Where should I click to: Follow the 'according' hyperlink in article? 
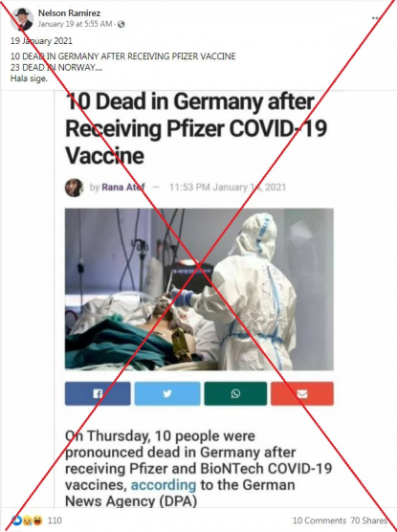[164, 485]
